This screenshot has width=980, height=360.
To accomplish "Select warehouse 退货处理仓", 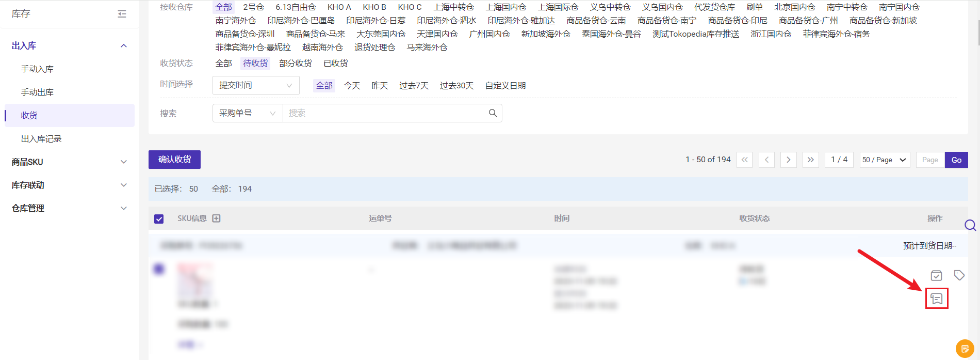I will coord(374,47).
